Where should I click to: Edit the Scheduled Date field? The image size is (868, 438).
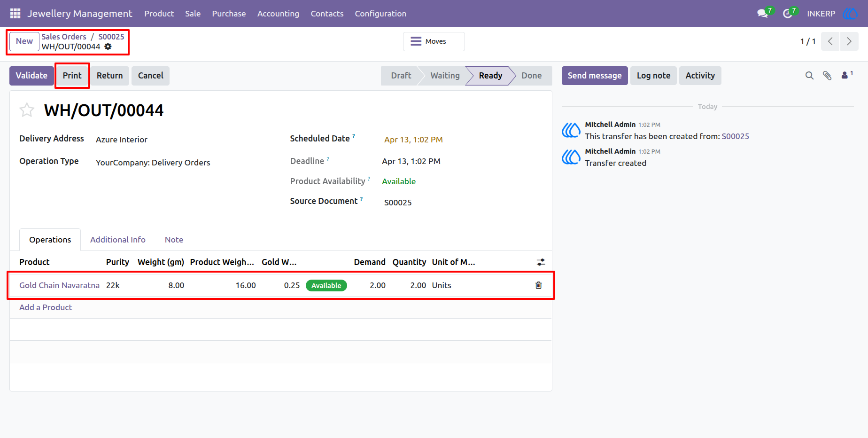(413, 140)
